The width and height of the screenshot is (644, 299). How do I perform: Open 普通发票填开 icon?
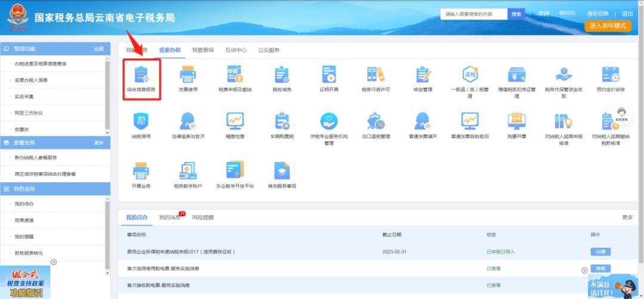(423, 121)
